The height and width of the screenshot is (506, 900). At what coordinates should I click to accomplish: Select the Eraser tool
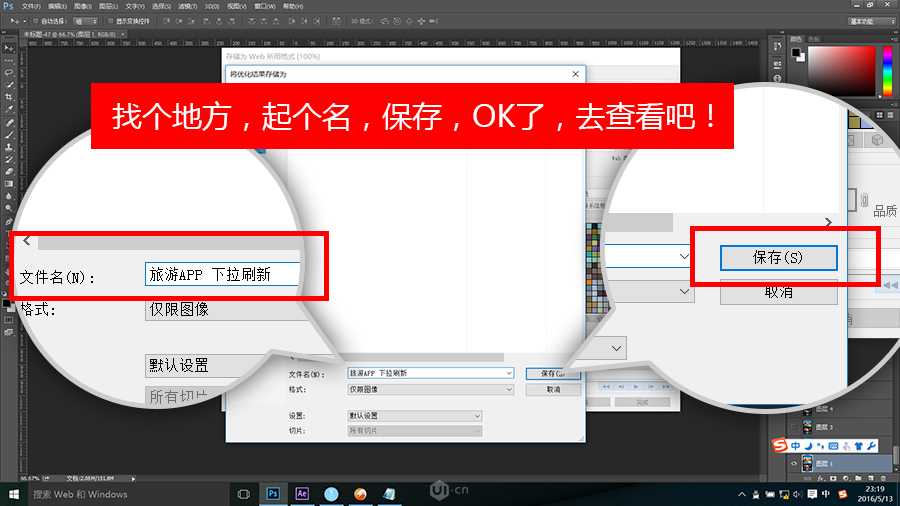(x=9, y=171)
